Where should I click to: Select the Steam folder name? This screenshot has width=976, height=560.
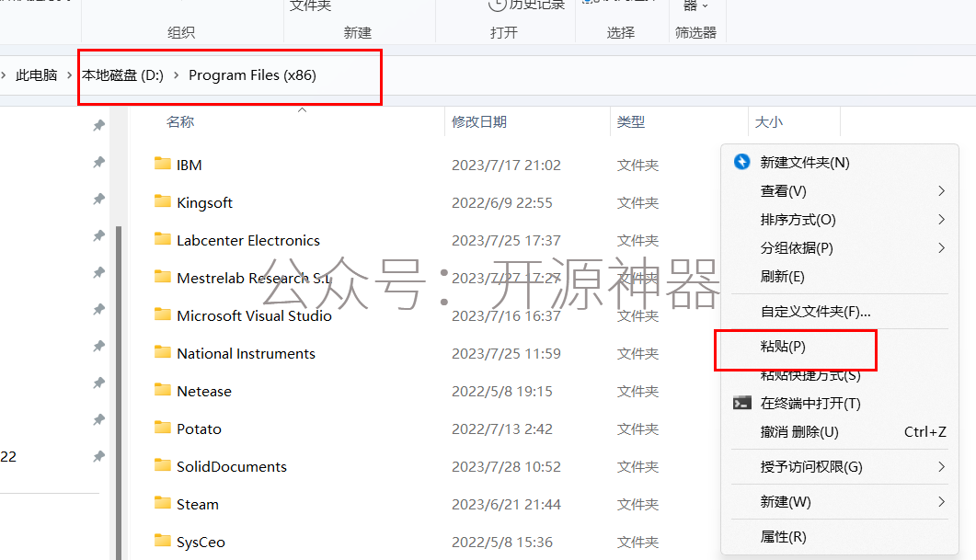point(198,505)
